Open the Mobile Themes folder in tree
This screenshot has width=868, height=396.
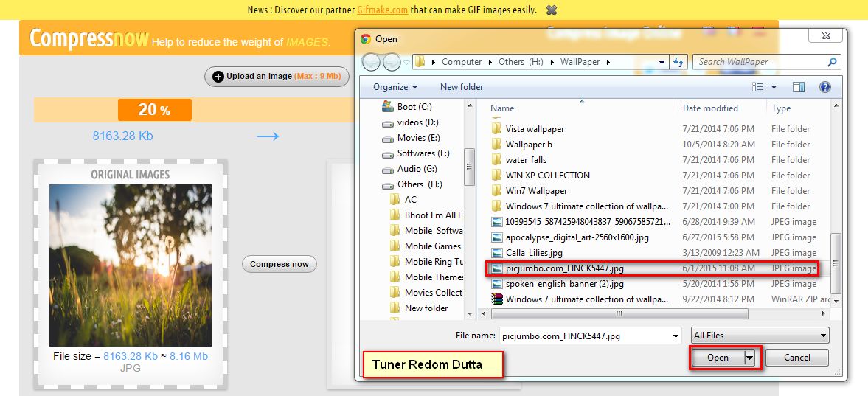(x=426, y=277)
